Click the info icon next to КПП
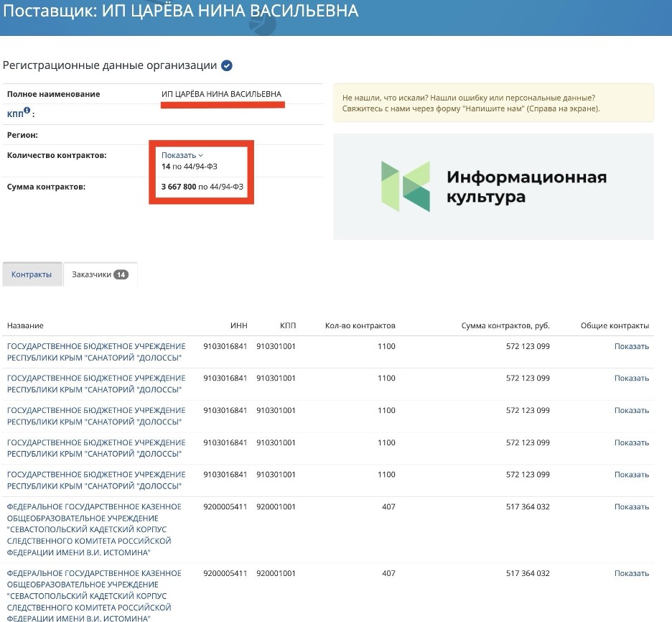 (x=27, y=111)
